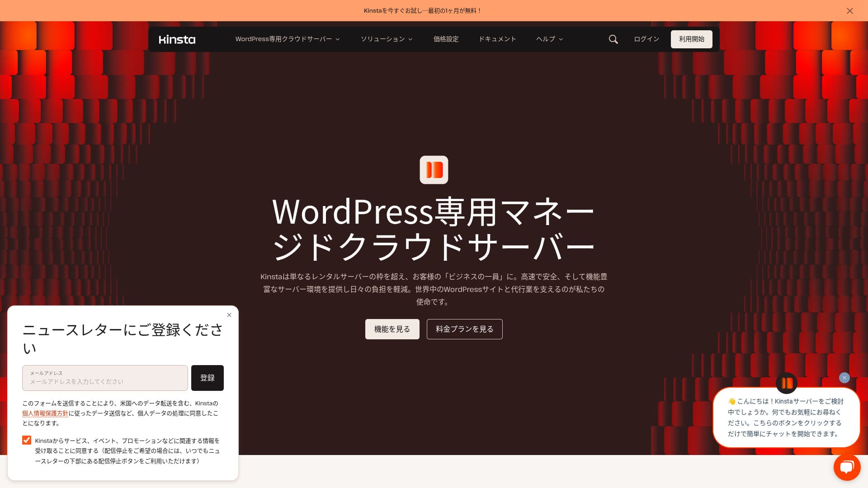
Task: Open the chat widget at bottom right
Action: (x=847, y=467)
